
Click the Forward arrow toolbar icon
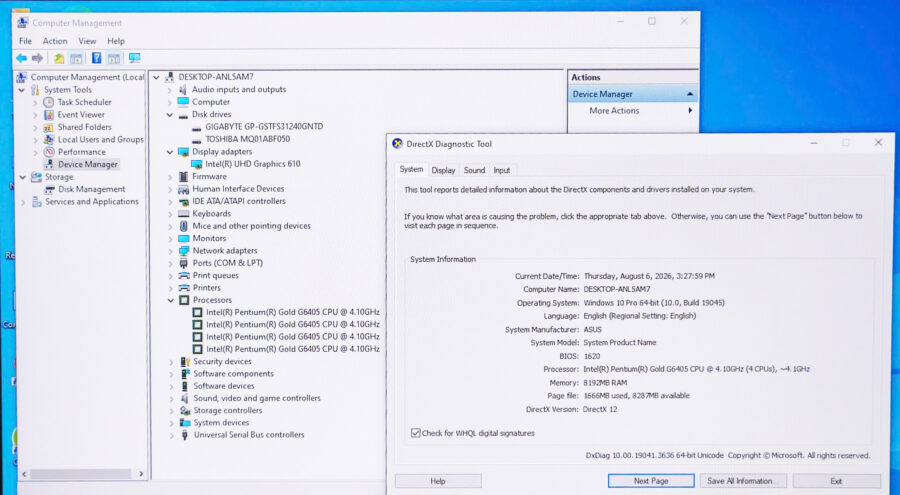point(37,58)
